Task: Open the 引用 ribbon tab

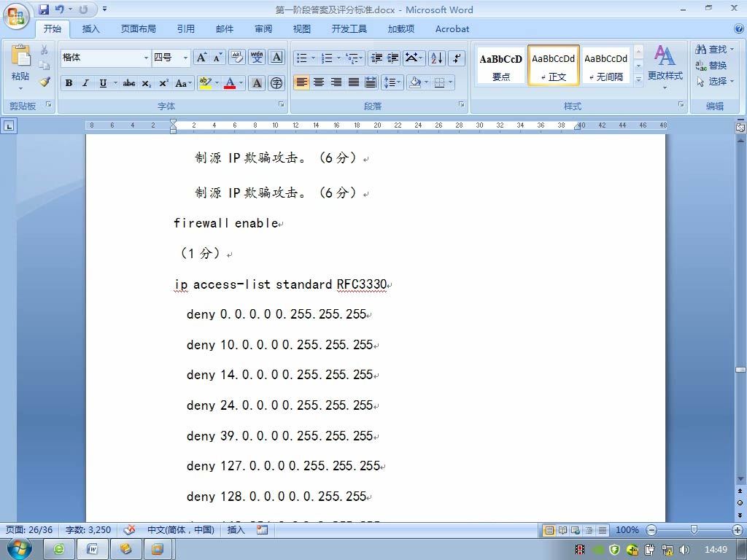Action: 186,29
